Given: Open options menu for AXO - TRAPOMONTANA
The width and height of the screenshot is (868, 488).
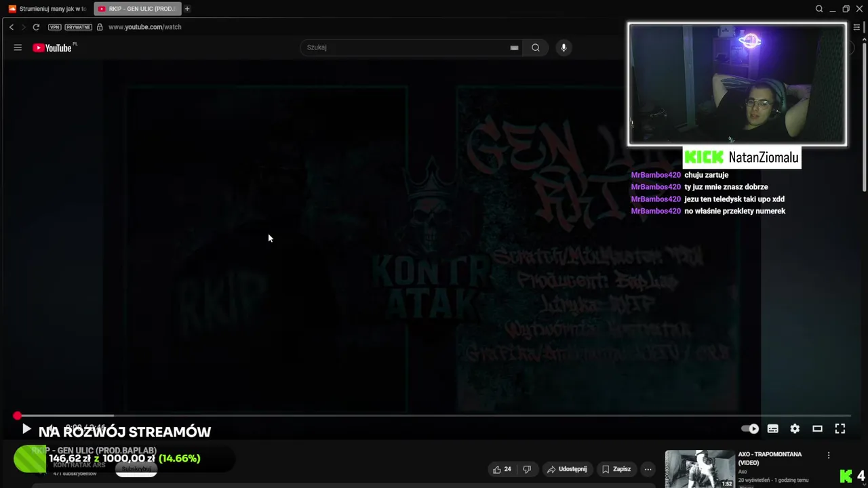Looking at the screenshot, I should 828,455.
